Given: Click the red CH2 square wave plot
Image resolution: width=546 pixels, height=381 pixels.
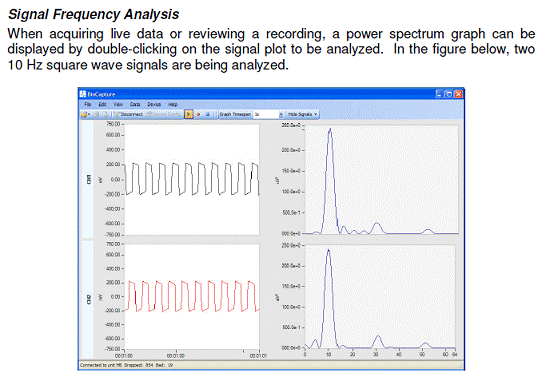Looking at the screenshot, I should click(x=192, y=297).
